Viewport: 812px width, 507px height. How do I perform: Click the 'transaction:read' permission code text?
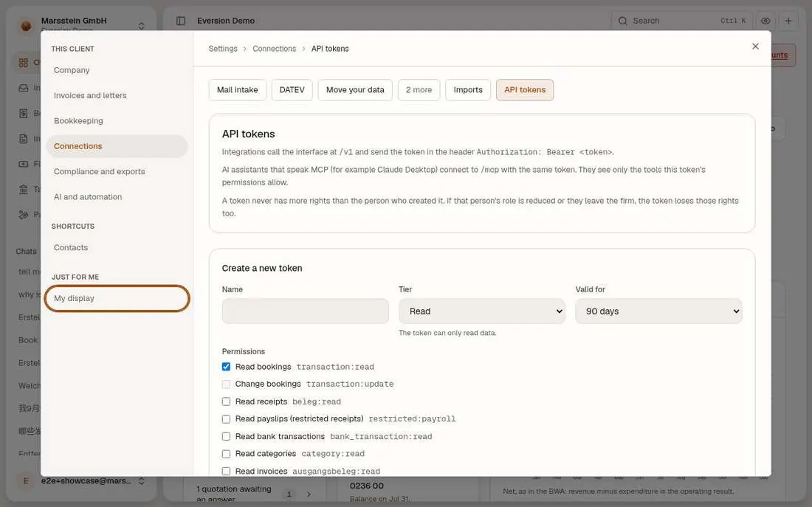pyautogui.click(x=335, y=367)
